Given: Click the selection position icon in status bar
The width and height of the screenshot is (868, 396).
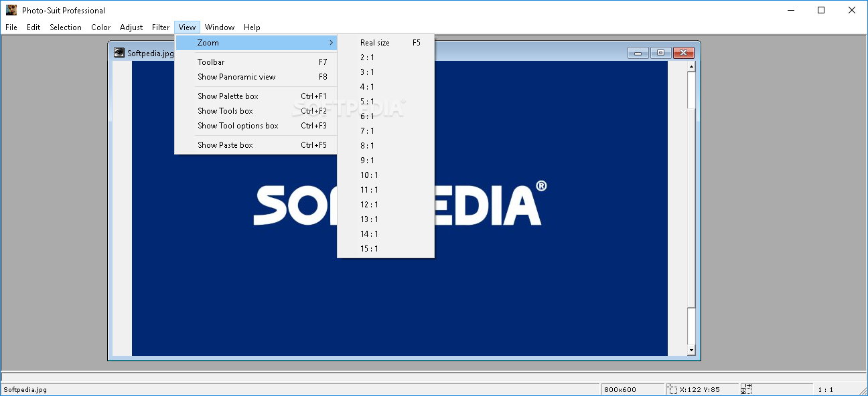Looking at the screenshot, I should coord(672,389).
